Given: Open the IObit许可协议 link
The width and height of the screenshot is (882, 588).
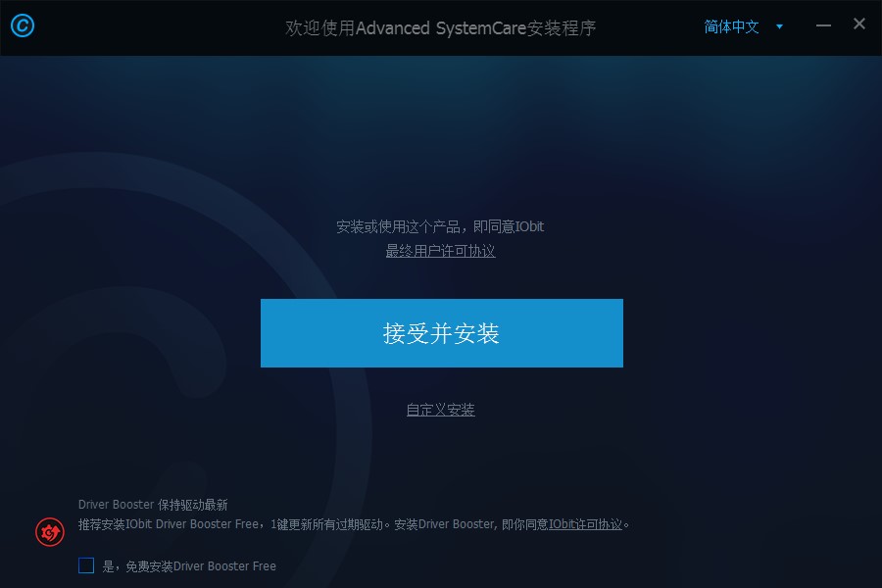Looking at the screenshot, I should click(586, 524).
